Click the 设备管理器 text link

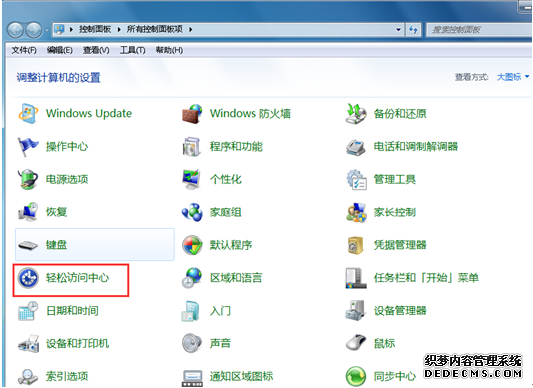400,310
